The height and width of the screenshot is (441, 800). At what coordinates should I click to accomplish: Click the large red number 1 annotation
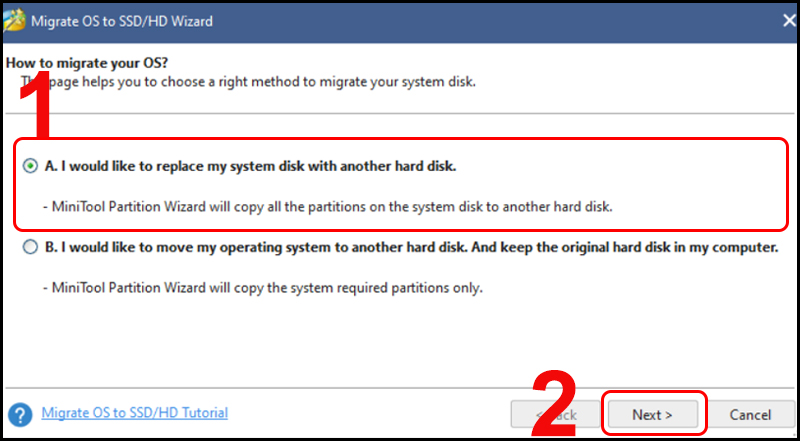pyautogui.click(x=45, y=112)
